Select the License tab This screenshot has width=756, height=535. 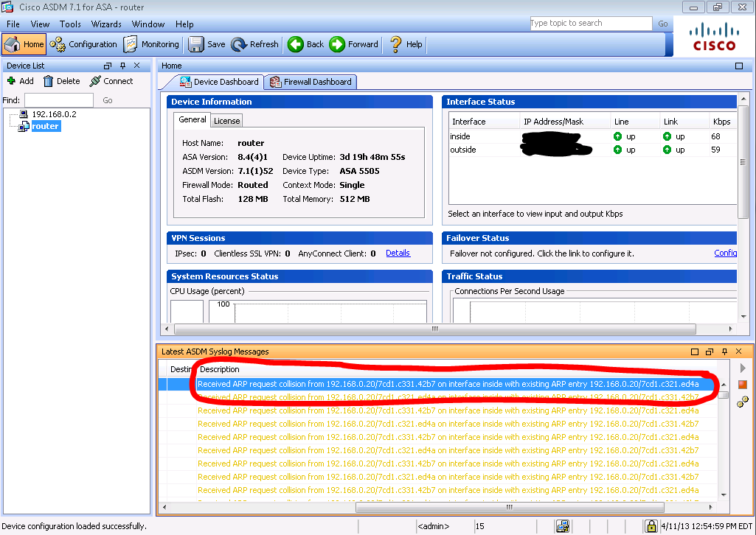tap(226, 121)
